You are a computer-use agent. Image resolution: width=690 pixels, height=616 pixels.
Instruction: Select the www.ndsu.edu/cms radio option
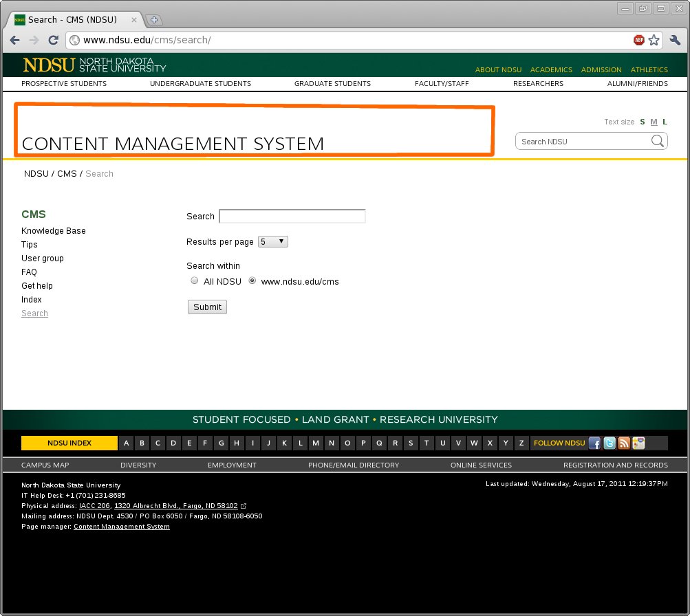point(252,280)
